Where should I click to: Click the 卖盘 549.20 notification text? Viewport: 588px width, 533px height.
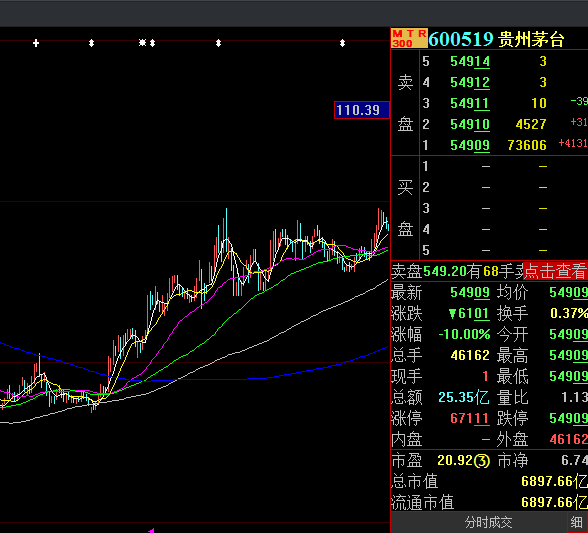(457, 271)
